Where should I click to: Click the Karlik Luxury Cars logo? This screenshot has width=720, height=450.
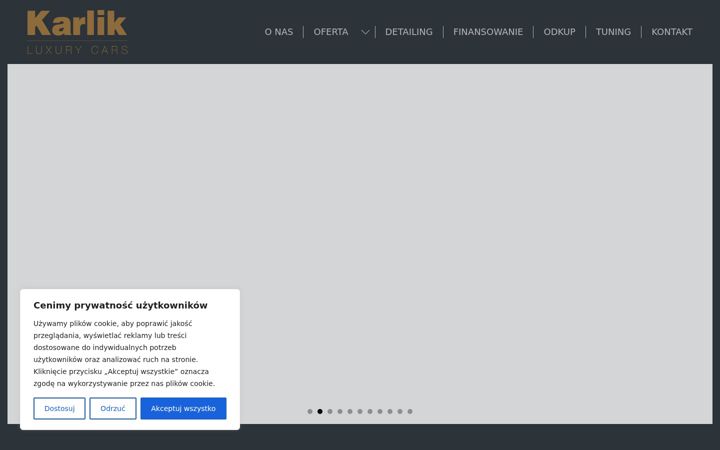77,32
